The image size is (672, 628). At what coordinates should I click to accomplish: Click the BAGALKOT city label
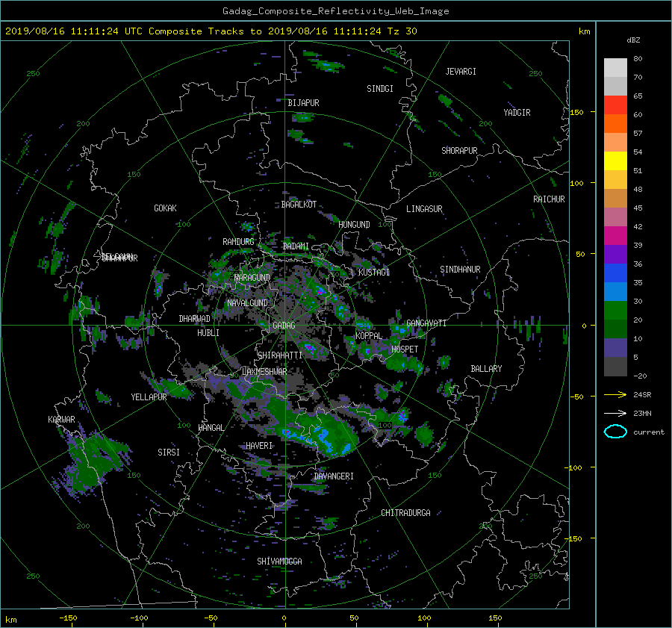[299, 205]
